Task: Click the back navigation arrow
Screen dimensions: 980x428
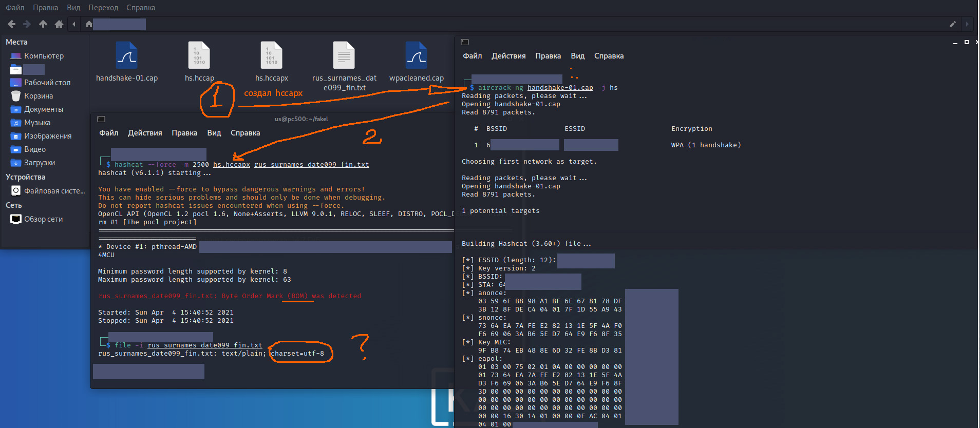Action: pyautogui.click(x=11, y=24)
